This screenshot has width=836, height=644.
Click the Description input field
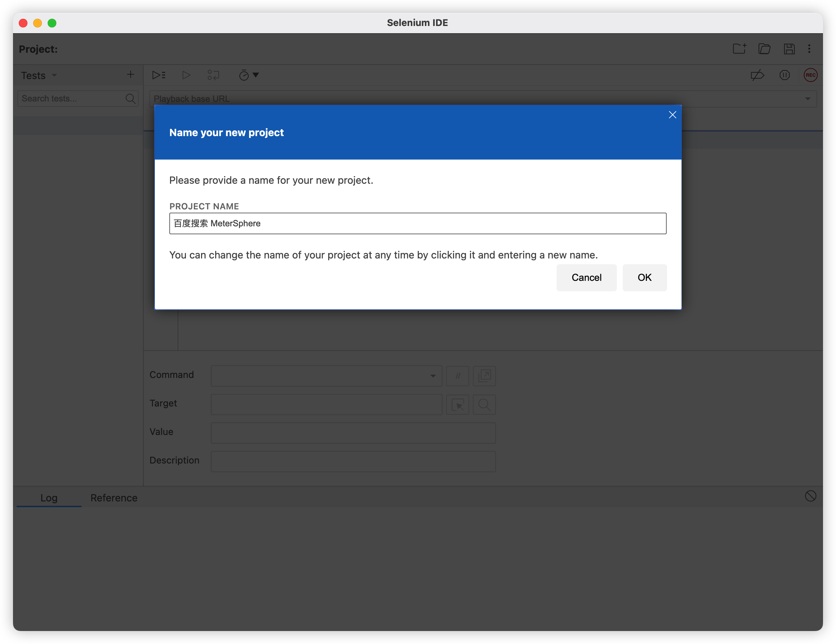[x=353, y=462]
